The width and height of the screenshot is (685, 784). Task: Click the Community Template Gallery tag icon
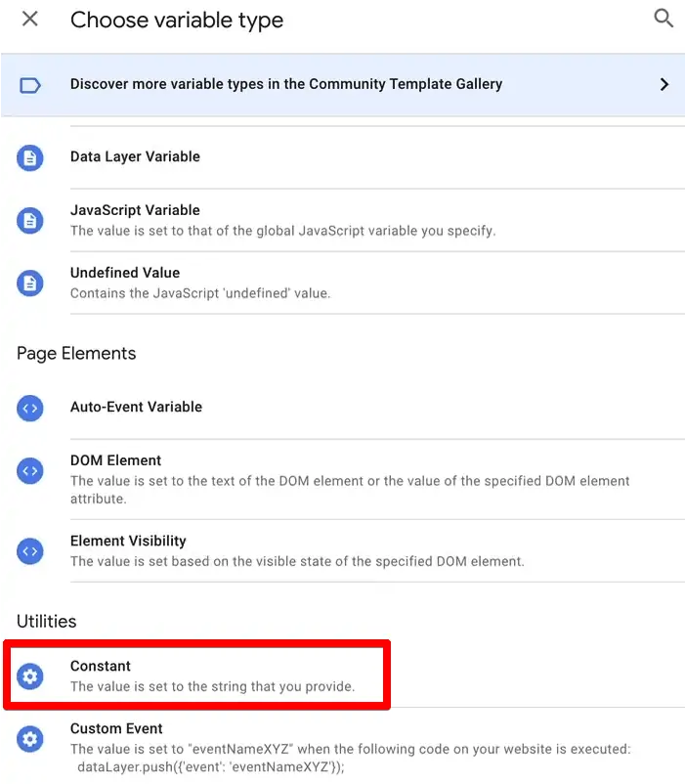[30, 85]
